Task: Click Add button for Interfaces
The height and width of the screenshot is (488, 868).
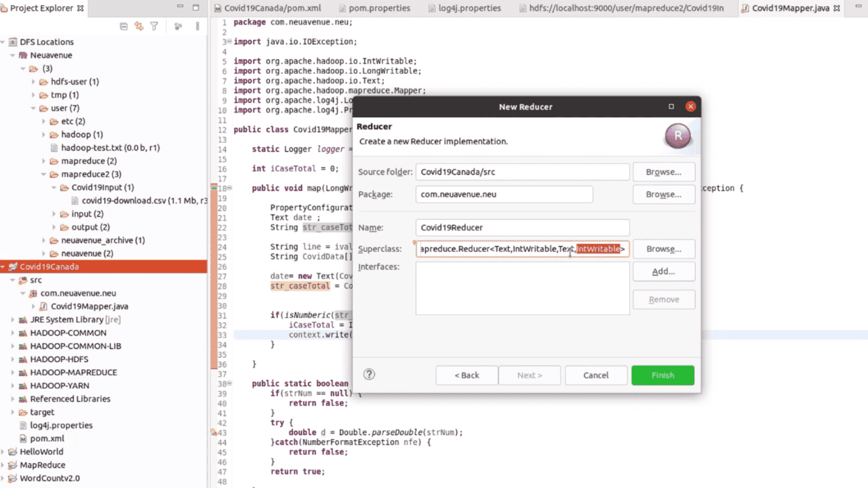Action: tap(664, 271)
